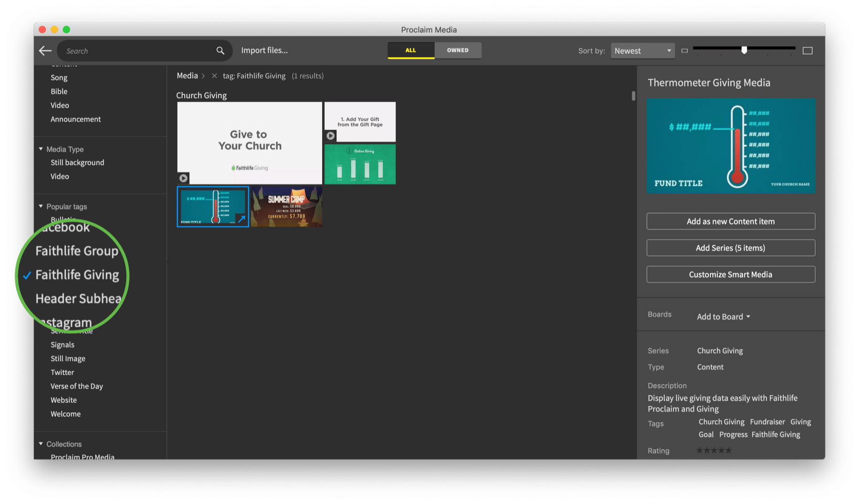Select Still background media type
The height and width of the screenshot is (504, 859).
(77, 162)
